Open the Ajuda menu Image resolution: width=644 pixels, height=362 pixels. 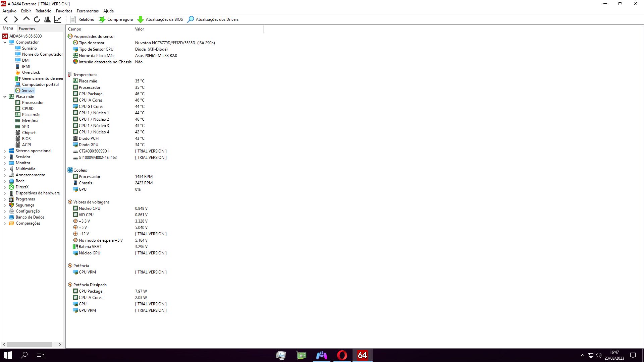(x=108, y=11)
